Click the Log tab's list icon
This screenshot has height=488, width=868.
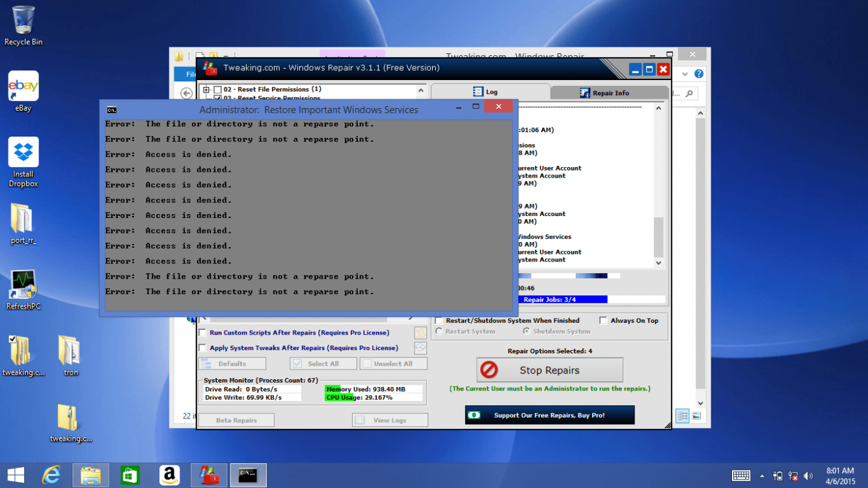[478, 92]
